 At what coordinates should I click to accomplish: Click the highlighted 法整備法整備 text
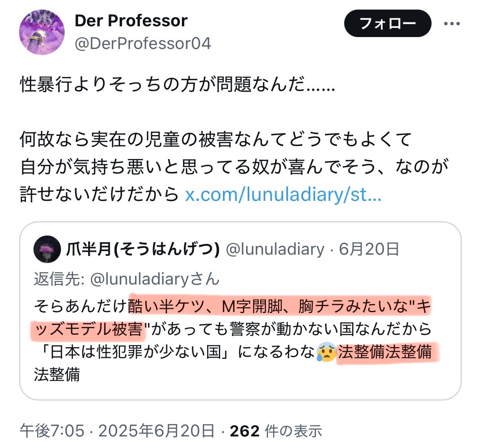[385, 352]
